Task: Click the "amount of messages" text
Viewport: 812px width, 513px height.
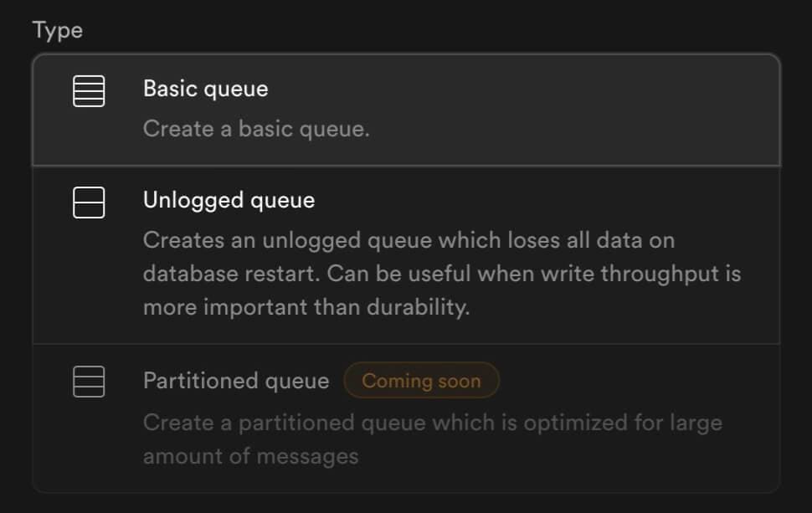Action: pyautogui.click(x=250, y=456)
